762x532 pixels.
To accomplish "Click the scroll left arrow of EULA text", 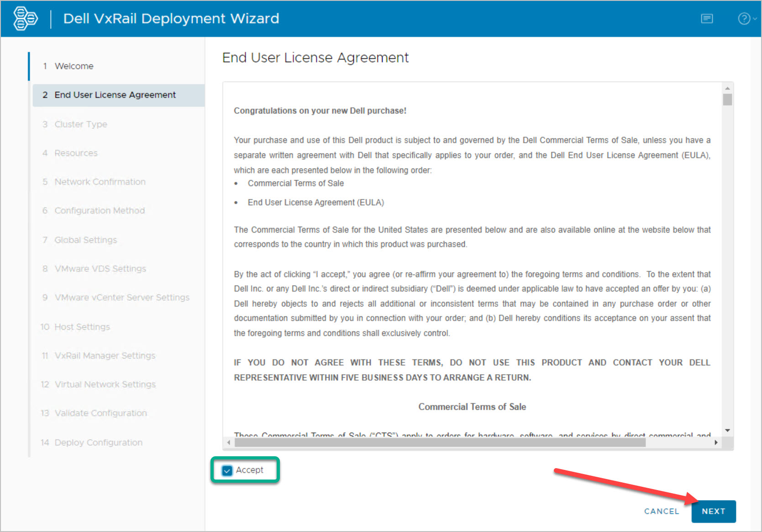I will point(229,442).
